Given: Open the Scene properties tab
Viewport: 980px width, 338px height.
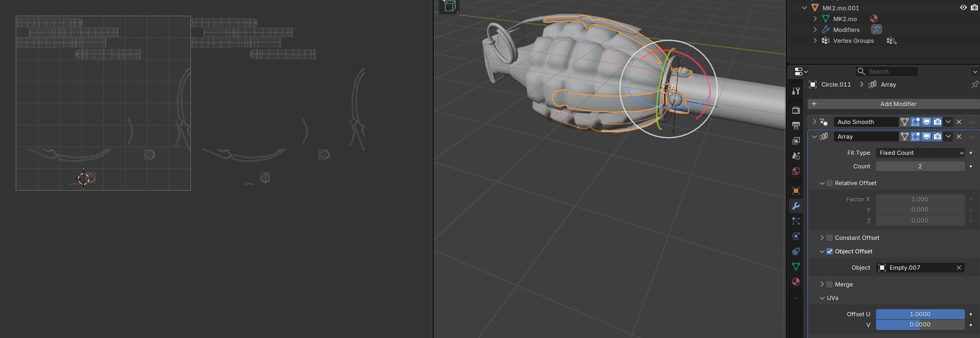Looking at the screenshot, I should coord(795,156).
